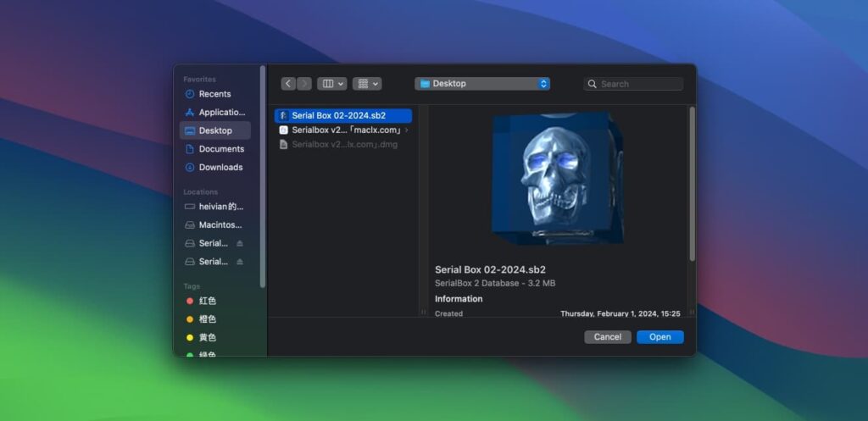
Task: Eject the first Serial disk volume
Action: tap(240, 243)
